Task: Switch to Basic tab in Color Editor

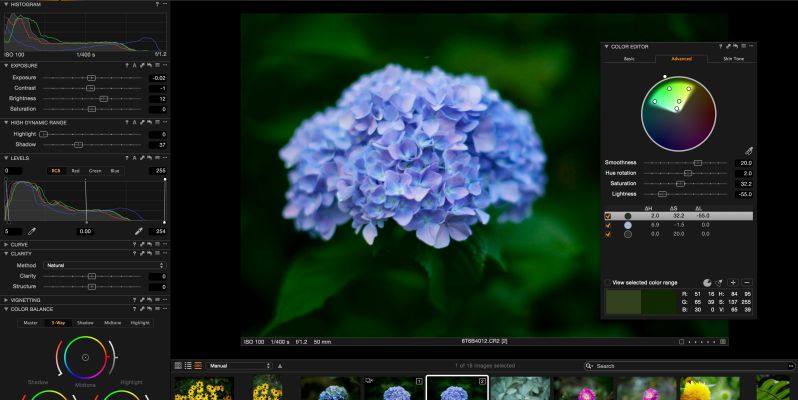Action: (629, 59)
